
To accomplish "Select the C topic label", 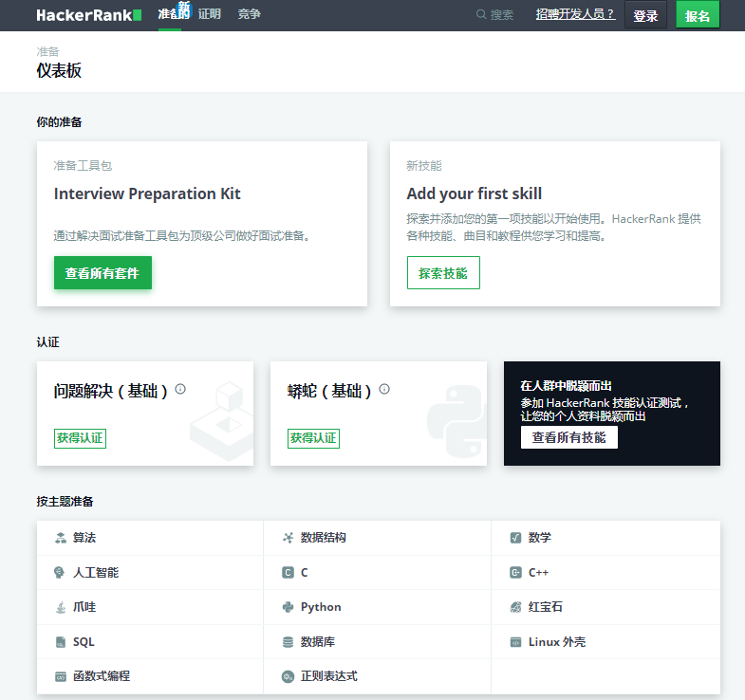I will pyautogui.click(x=304, y=572).
